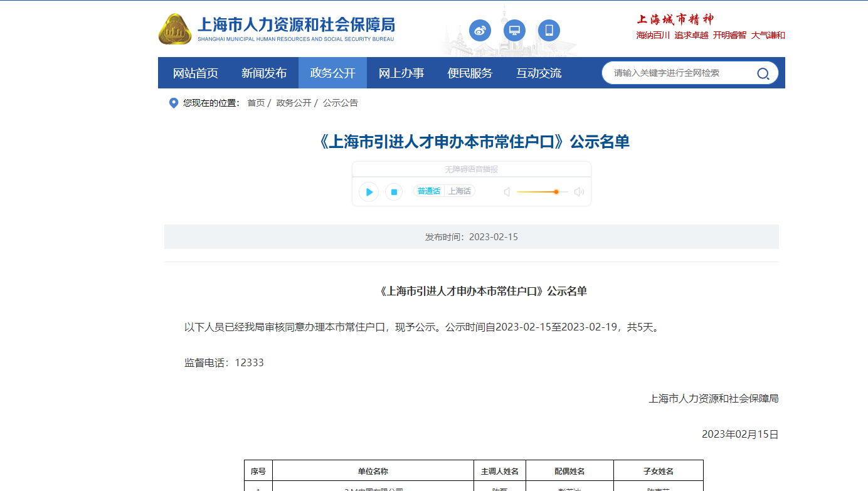The image size is (868, 491).
Task: Open the 便民服务 menu
Action: pos(470,73)
